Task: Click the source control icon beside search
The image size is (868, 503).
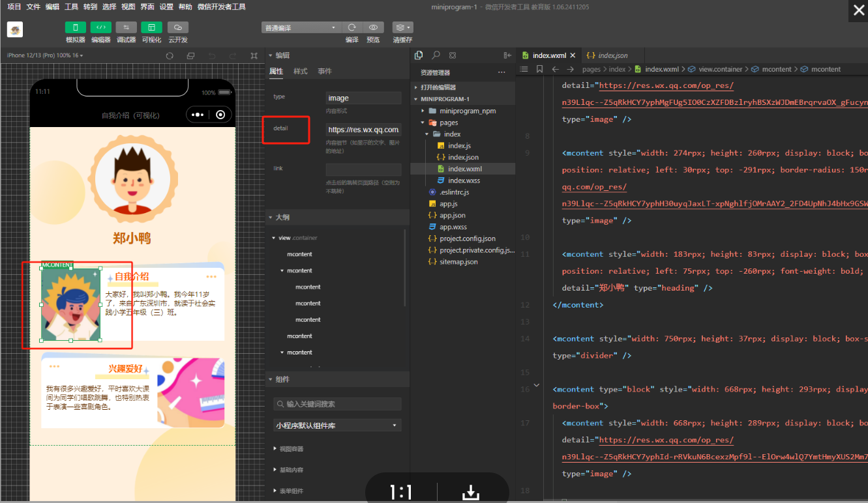Action: pyautogui.click(x=453, y=55)
